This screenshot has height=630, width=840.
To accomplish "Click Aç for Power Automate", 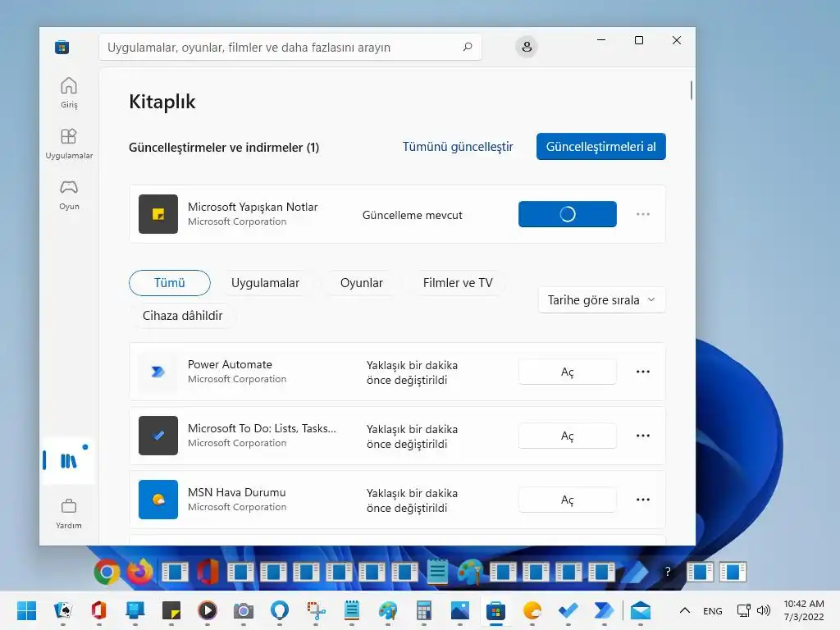I will point(568,372).
